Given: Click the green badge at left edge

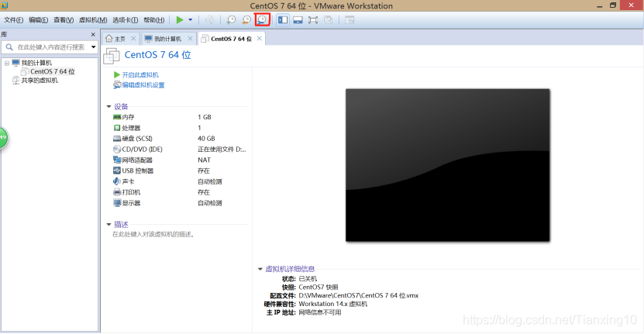Looking at the screenshot, I should pyautogui.click(x=3, y=138).
